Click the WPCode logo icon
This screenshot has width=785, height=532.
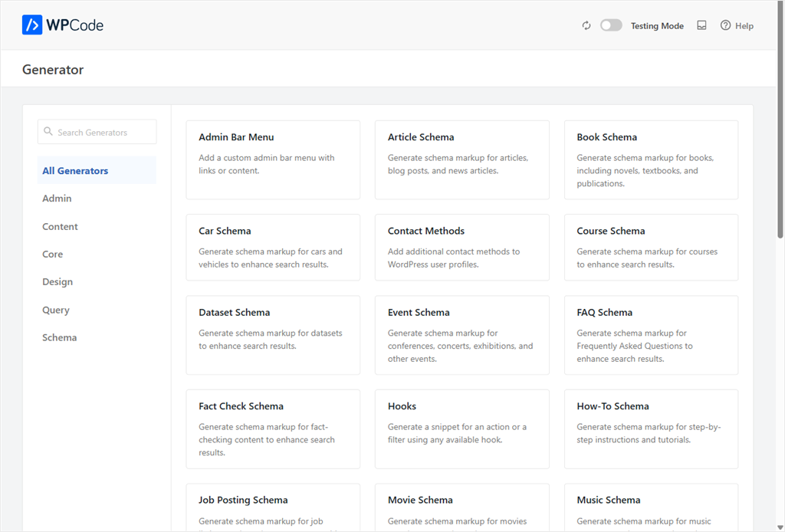pos(32,25)
